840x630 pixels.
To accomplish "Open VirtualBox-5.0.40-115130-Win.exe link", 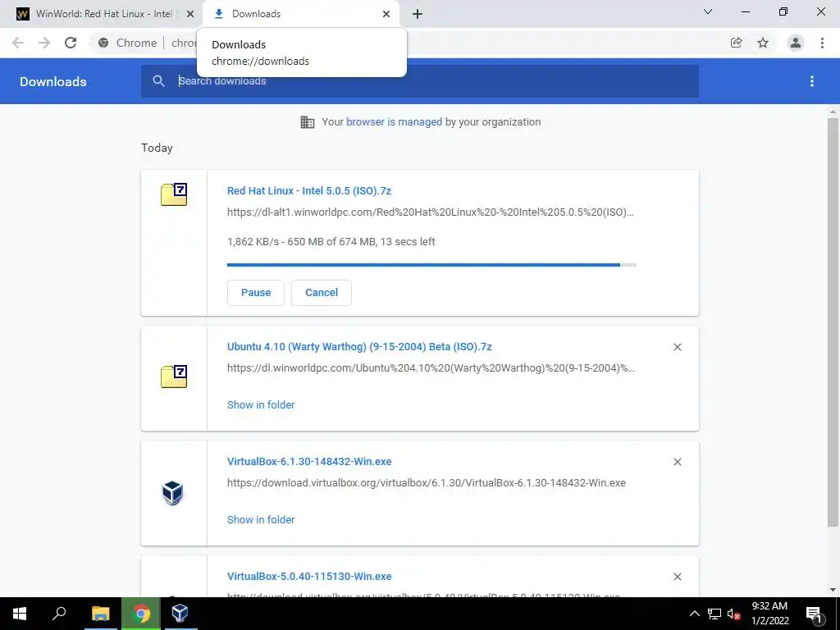I will [309, 577].
